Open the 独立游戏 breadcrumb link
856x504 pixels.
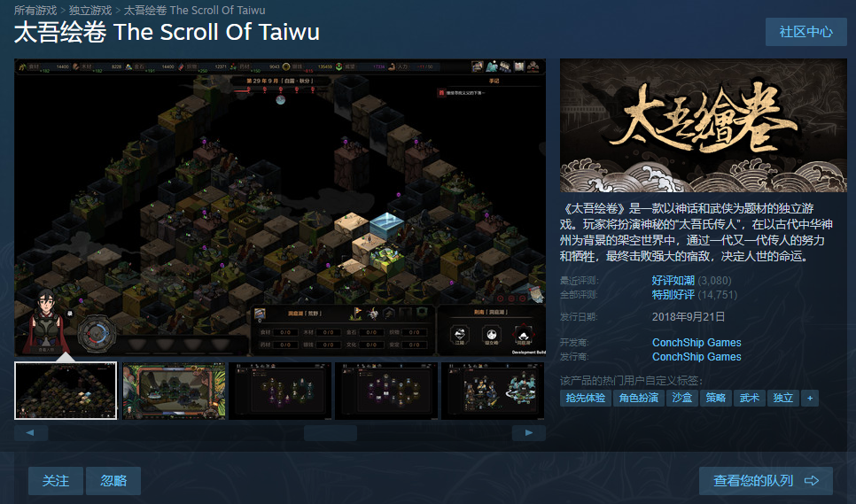(x=90, y=11)
